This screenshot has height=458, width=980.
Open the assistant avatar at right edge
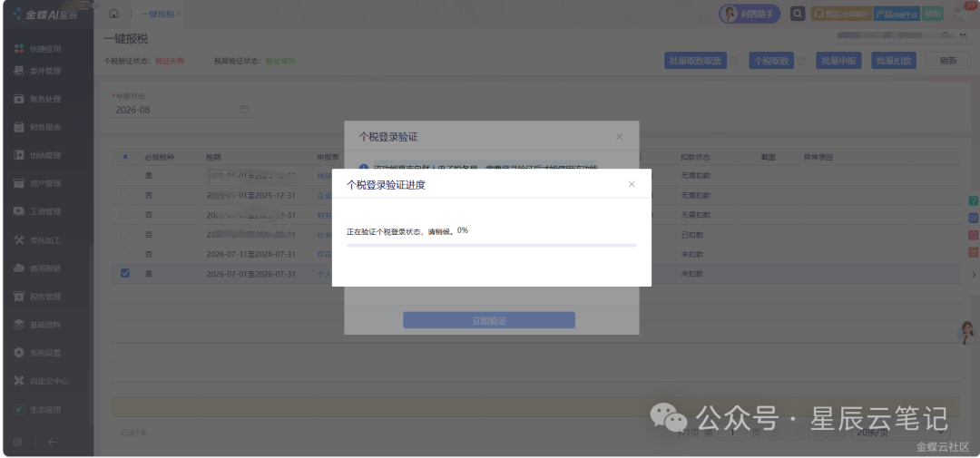967,333
